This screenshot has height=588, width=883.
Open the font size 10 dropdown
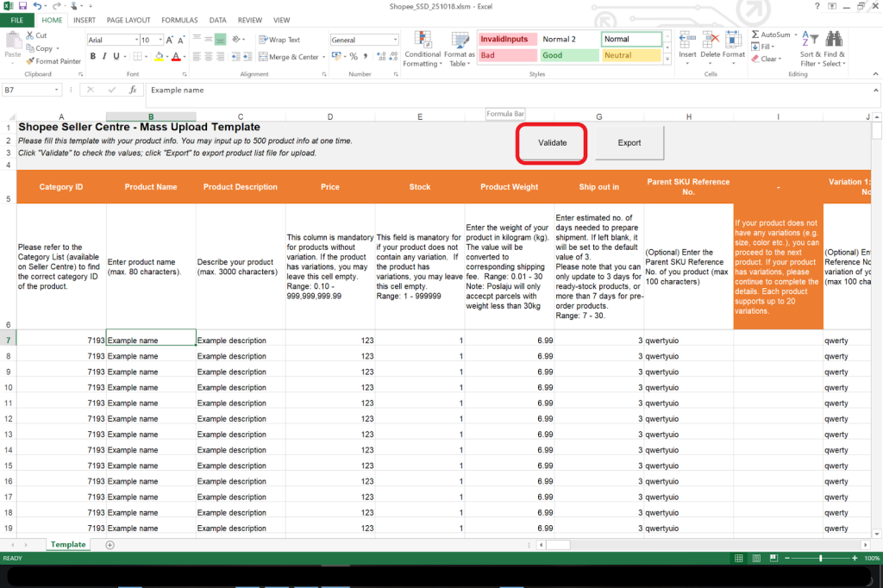coord(160,40)
